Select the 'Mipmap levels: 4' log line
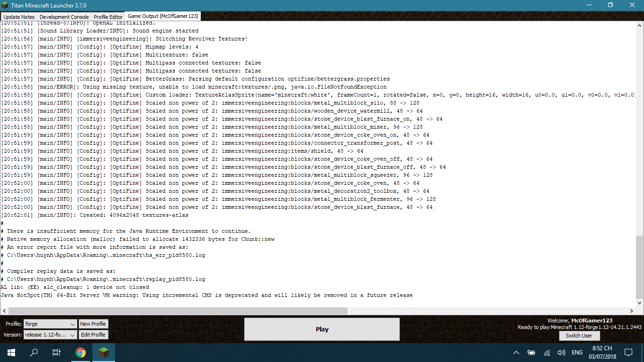This screenshot has height=362, width=644. pyautogui.click(x=100, y=47)
